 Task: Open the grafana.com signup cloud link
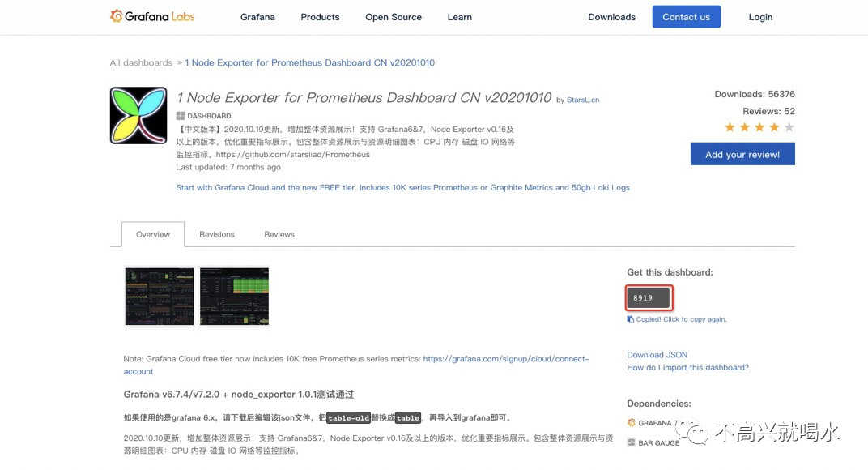(356, 365)
